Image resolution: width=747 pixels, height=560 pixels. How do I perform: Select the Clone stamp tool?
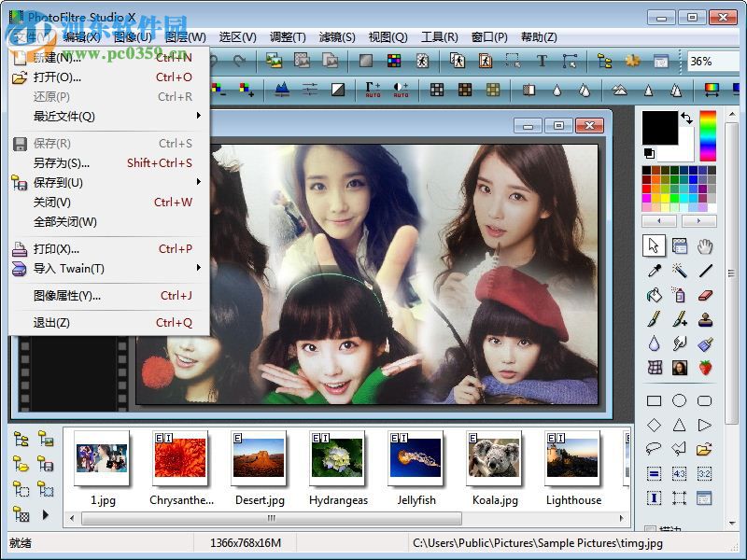[x=705, y=320]
